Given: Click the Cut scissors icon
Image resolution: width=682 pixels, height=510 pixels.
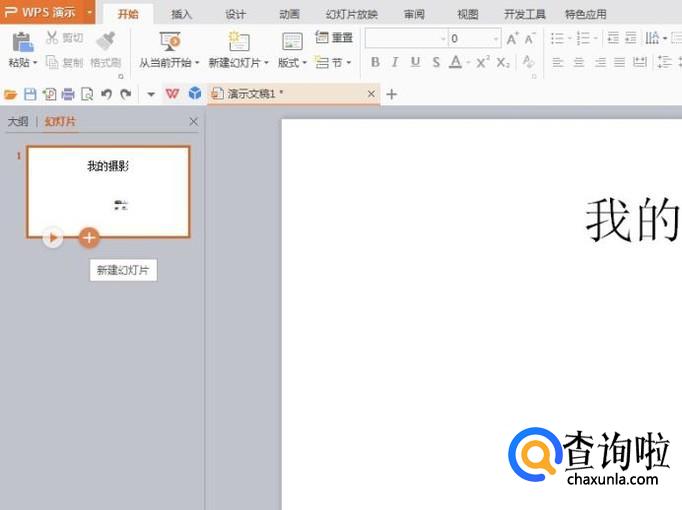Looking at the screenshot, I should pyautogui.click(x=52, y=37).
